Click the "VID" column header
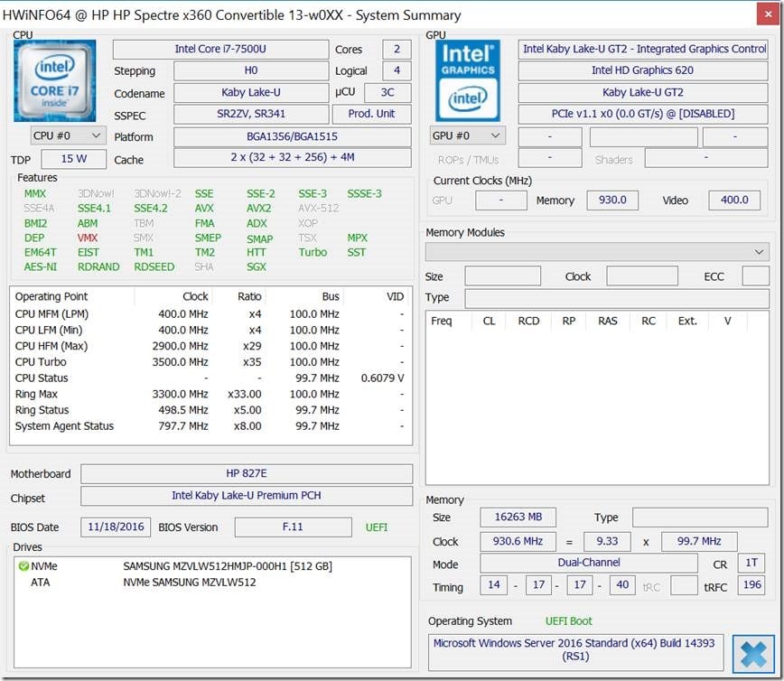Viewport: 784px width, 681px height. pyautogui.click(x=378, y=296)
